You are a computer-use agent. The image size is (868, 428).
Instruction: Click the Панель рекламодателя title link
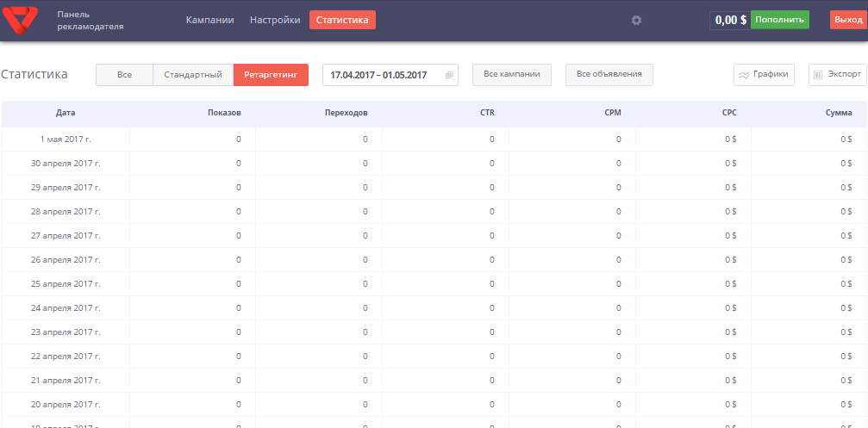point(90,20)
